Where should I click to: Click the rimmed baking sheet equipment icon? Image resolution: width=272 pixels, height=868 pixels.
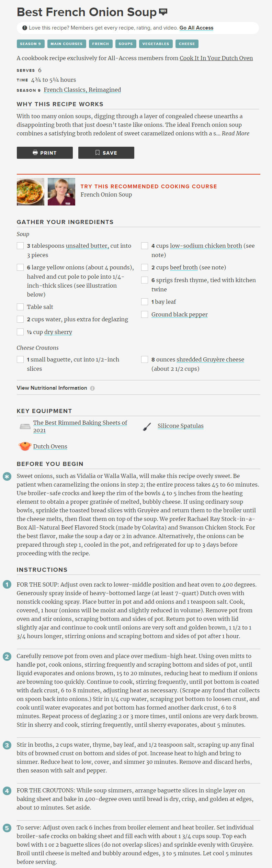pyautogui.click(x=25, y=426)
